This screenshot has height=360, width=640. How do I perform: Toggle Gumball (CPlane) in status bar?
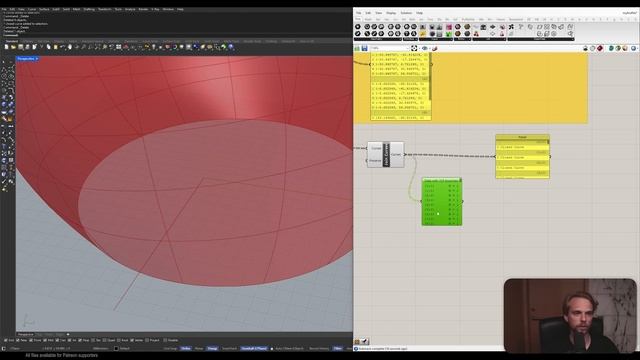(254, 349)
